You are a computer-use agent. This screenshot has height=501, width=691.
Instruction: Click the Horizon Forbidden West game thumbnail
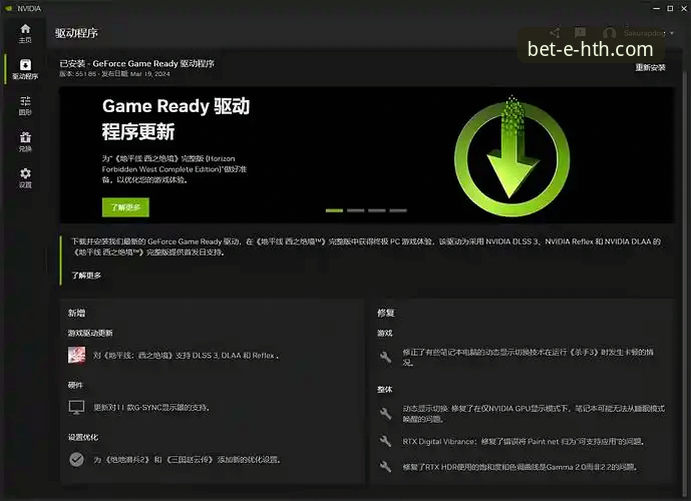77,355
